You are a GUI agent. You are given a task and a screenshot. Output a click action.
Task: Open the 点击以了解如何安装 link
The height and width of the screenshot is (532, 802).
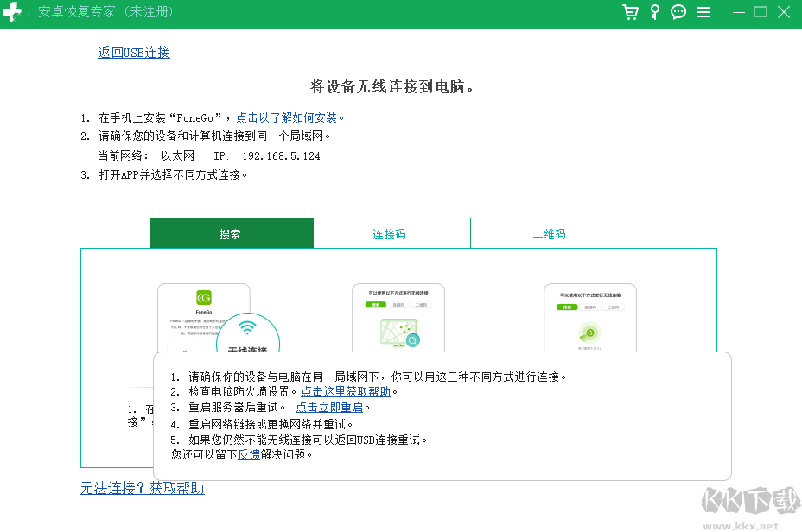tap(290, 117)
